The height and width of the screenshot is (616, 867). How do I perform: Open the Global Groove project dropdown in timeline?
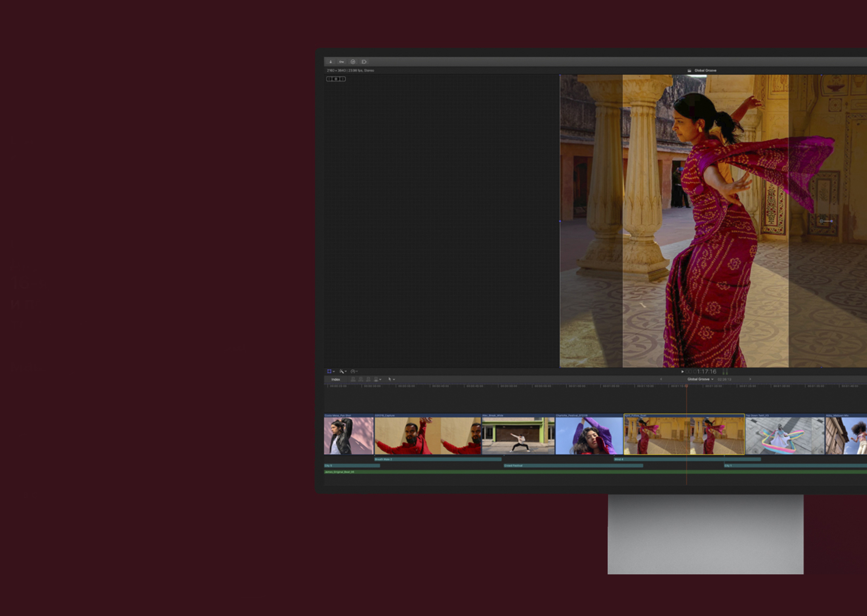[700, 379]
